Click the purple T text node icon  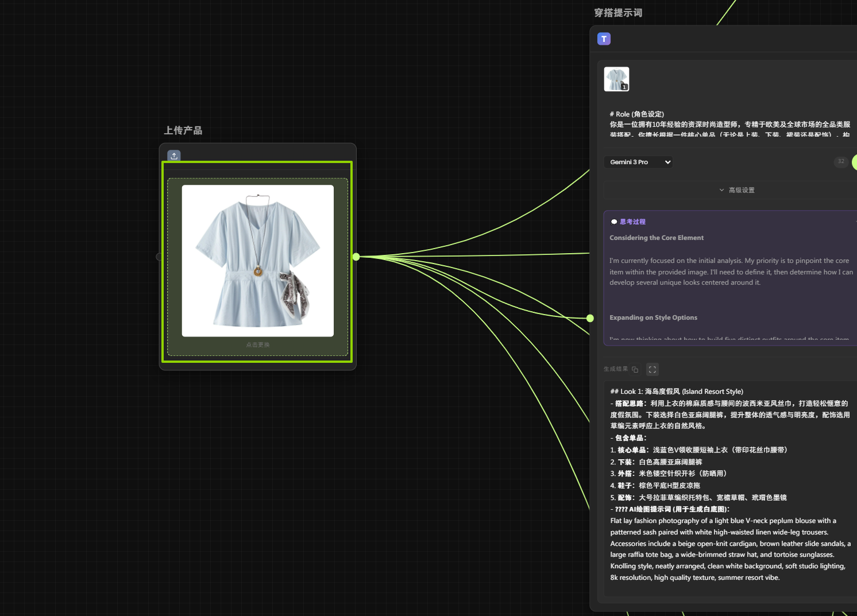click(x=604, y=39)
